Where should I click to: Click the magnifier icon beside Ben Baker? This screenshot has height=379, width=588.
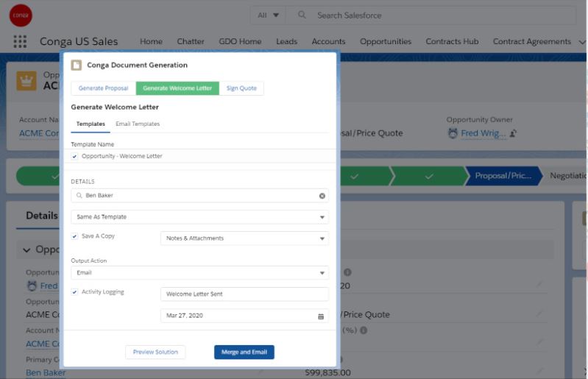79,195
